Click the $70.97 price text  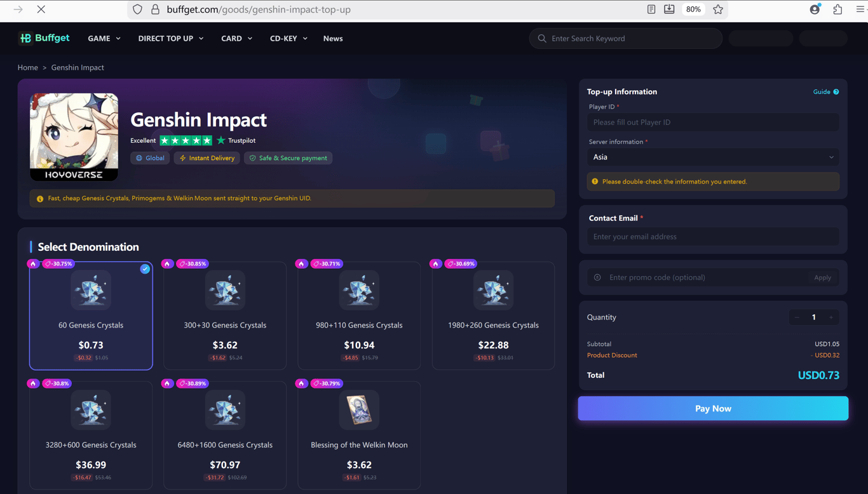click(x=225, y=465)
